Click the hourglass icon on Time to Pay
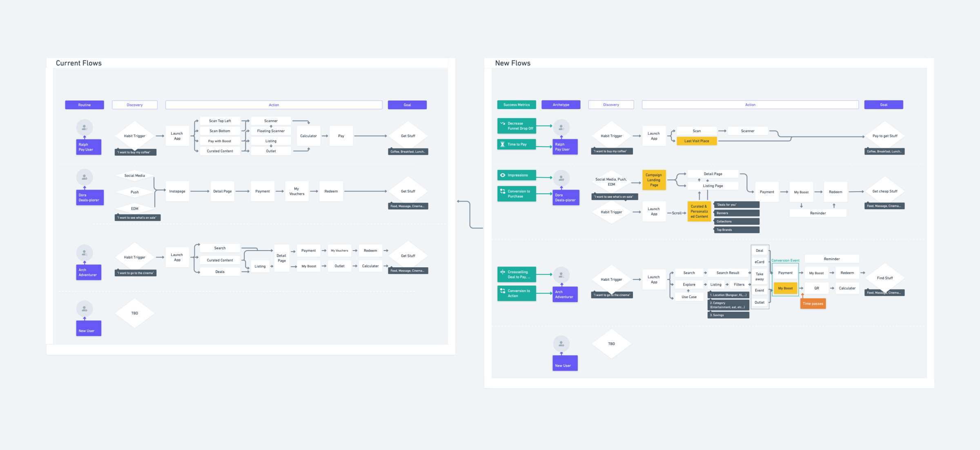980x450 pixels. [x=503, y=144]
